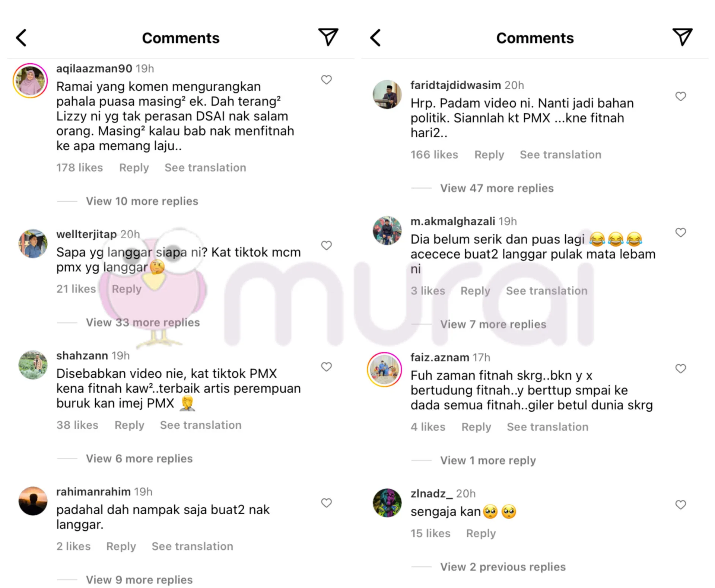Screen dimensions: 715x588
Task: Expand View 10 more replies
Action: [142, 201]
